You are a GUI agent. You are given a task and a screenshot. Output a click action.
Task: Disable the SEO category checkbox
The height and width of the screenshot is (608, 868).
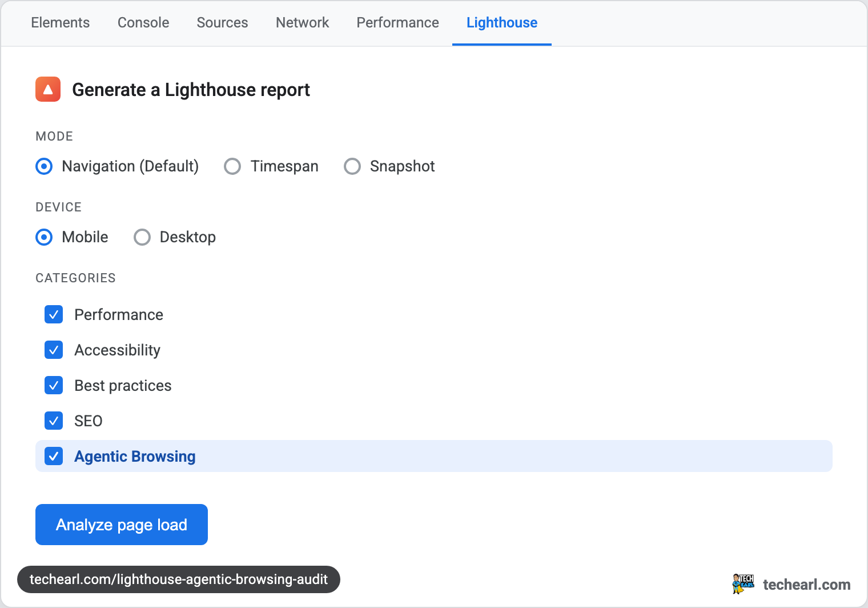coord(54,421)
